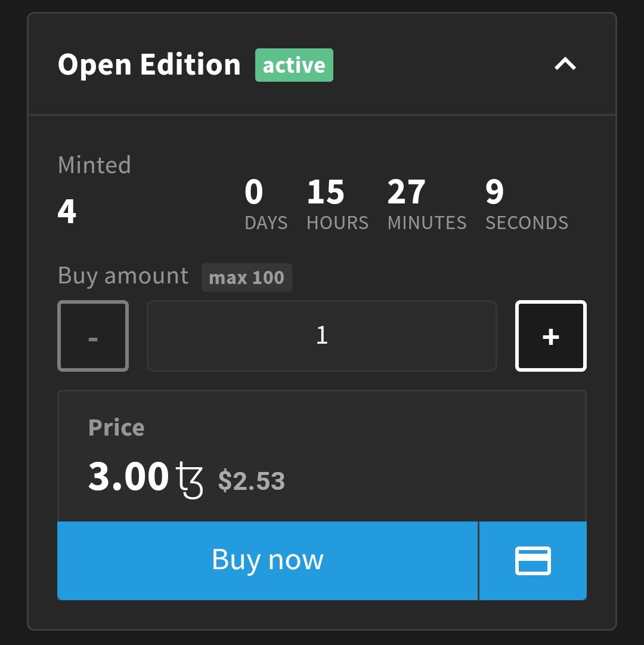Click the tez currency symbol

190,479
